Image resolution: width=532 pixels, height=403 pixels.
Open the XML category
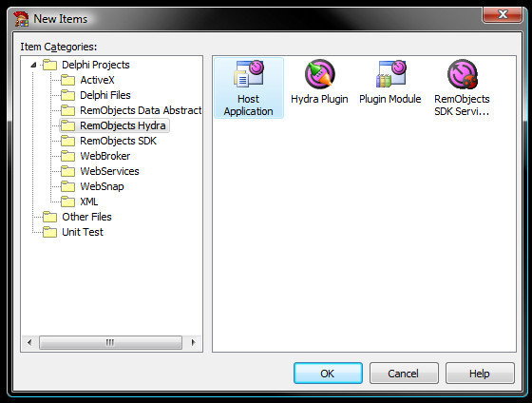(89, 201)
